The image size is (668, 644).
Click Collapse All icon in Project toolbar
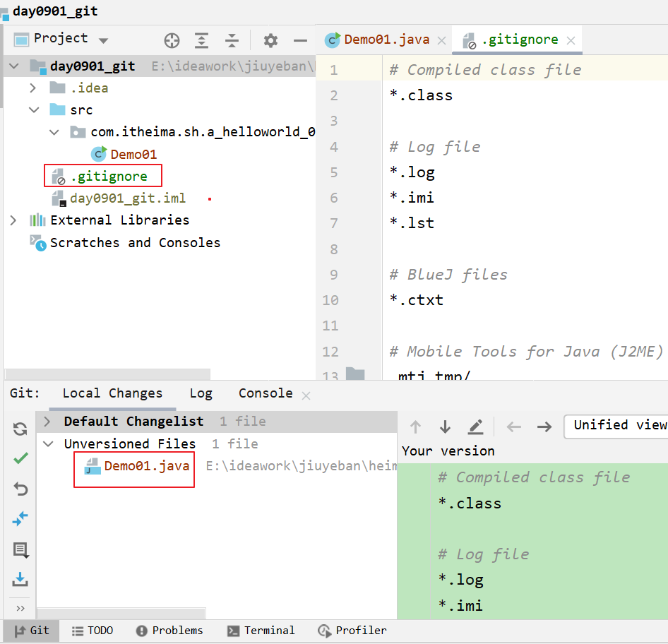[x=232, y=40]
